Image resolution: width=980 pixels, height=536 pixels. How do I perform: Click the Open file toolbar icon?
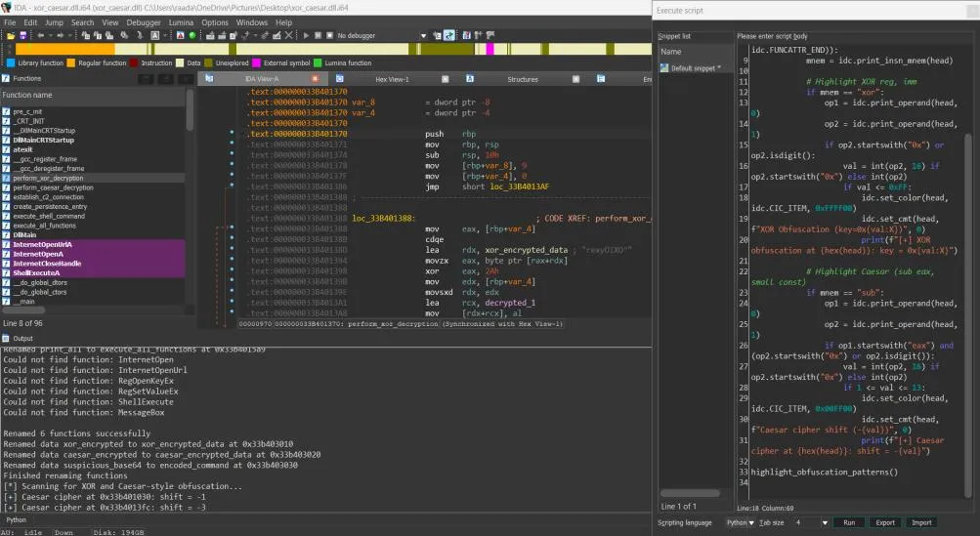(11, 35)
